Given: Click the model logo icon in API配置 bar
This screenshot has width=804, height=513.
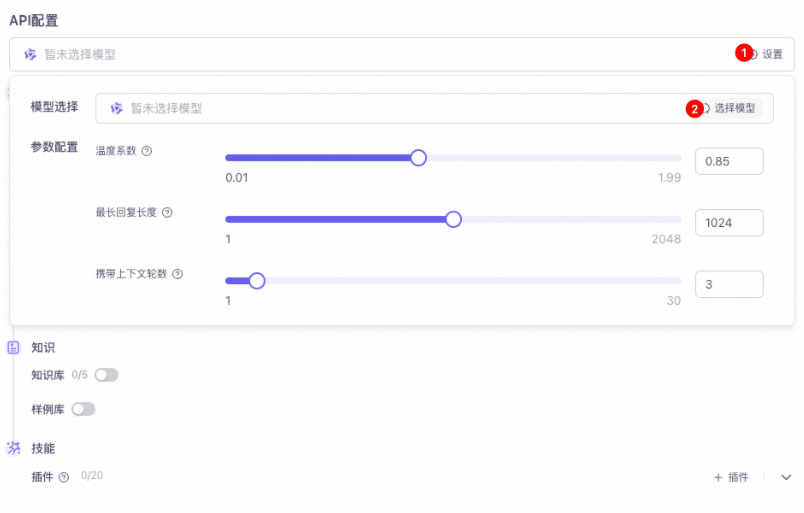Looking at the screenshot, I should pyautogui.click(x=31, y=54).
